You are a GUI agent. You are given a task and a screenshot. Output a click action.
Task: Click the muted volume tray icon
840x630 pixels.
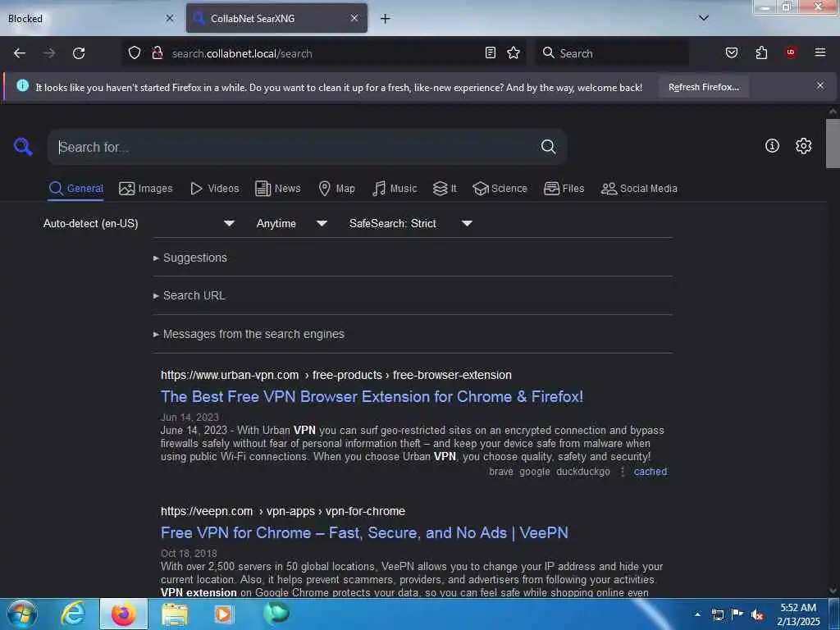pos(757,615)
